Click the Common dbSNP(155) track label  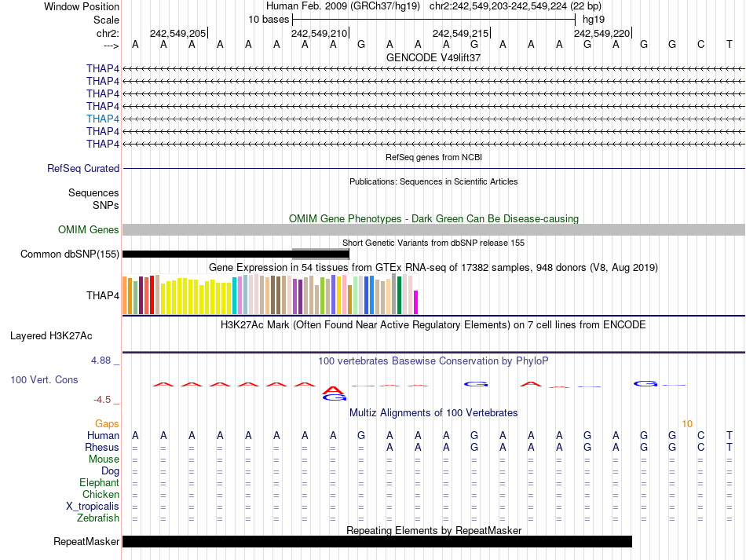click(70, 254)
